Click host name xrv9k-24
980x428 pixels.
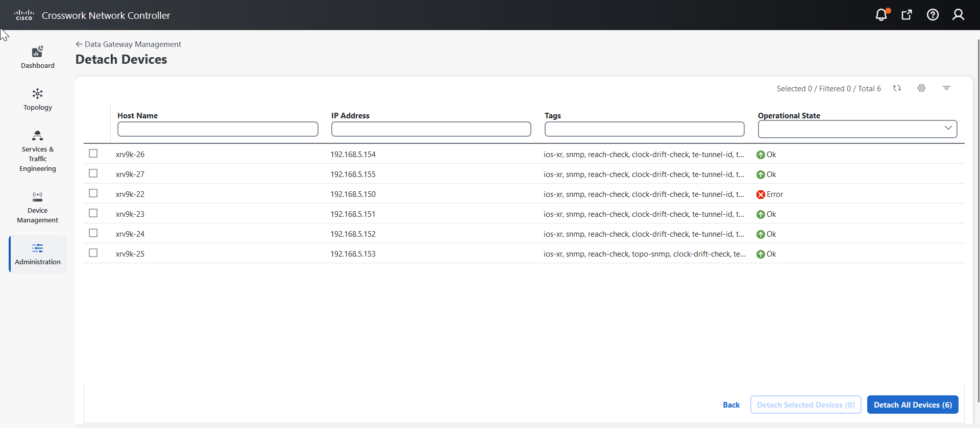(130, 234)
